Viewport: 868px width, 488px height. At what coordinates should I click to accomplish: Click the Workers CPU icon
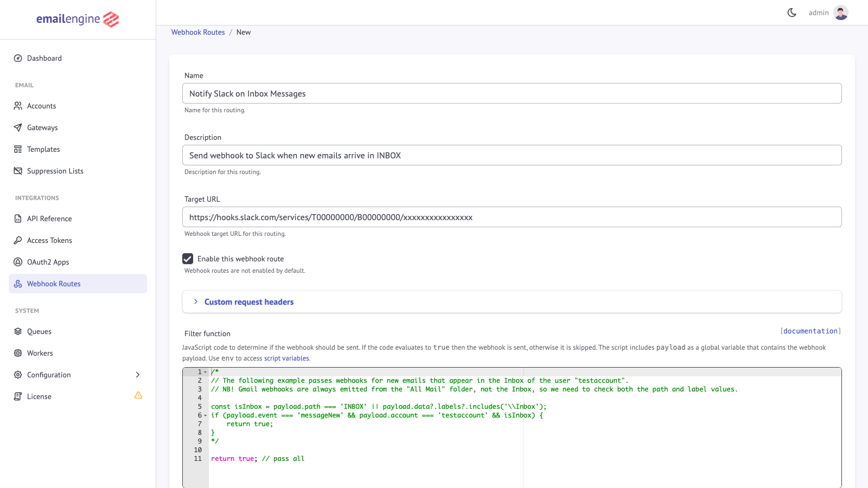18,353
